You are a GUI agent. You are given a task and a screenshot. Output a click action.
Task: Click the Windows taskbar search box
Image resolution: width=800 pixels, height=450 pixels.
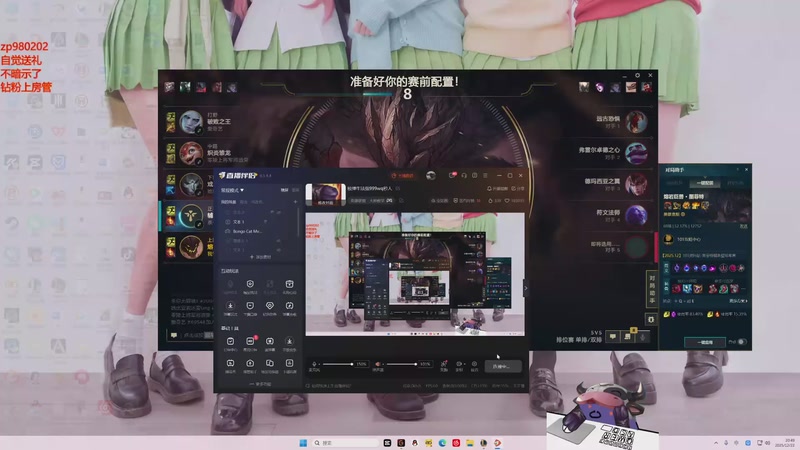(345, 443)
